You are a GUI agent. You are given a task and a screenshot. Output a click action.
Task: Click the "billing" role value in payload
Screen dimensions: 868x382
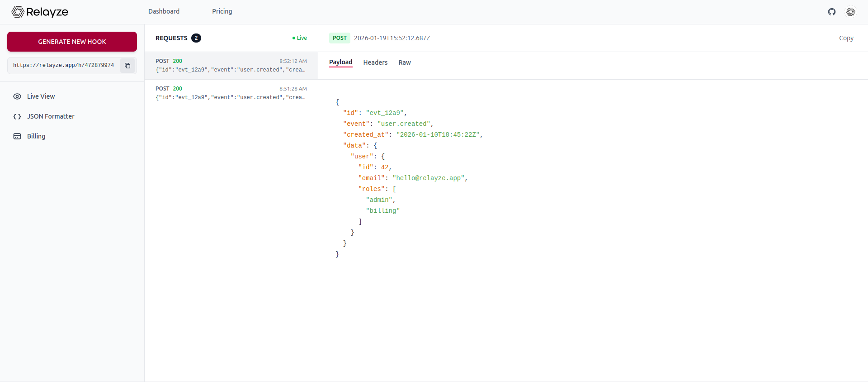[x=383, y=211]
